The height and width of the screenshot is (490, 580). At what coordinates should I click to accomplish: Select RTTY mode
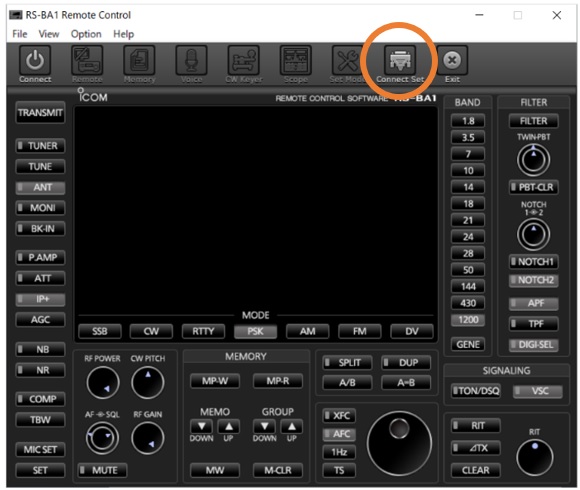(x=203, y=331)
